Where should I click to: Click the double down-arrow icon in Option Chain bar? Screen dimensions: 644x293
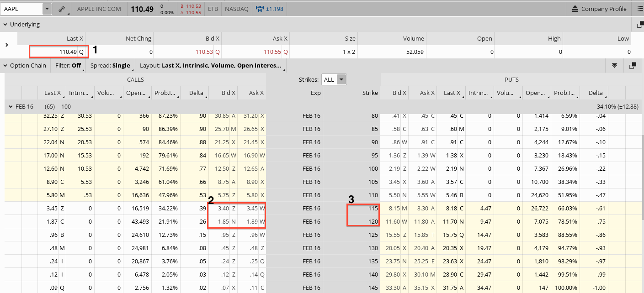pos(615,66)
